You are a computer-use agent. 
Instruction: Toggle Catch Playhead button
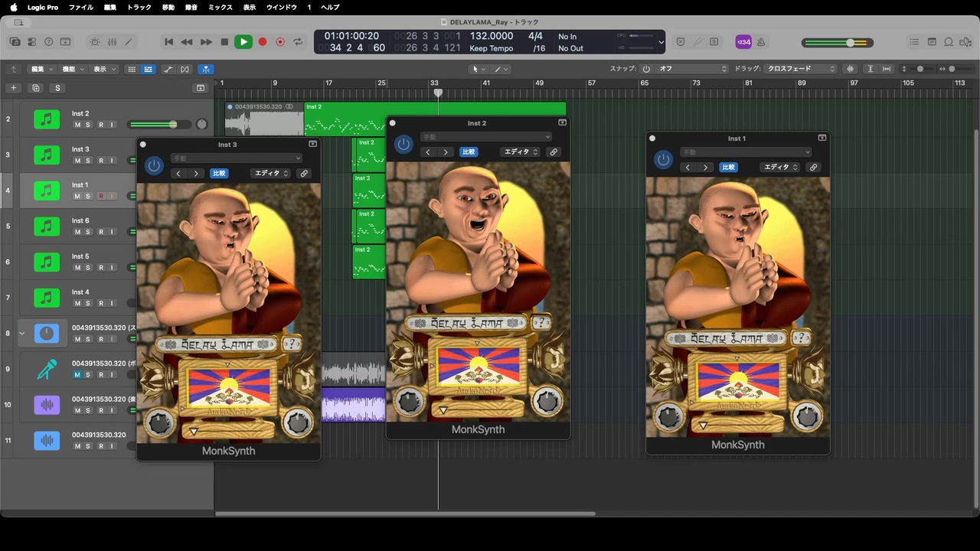click(x=206, y=69)
